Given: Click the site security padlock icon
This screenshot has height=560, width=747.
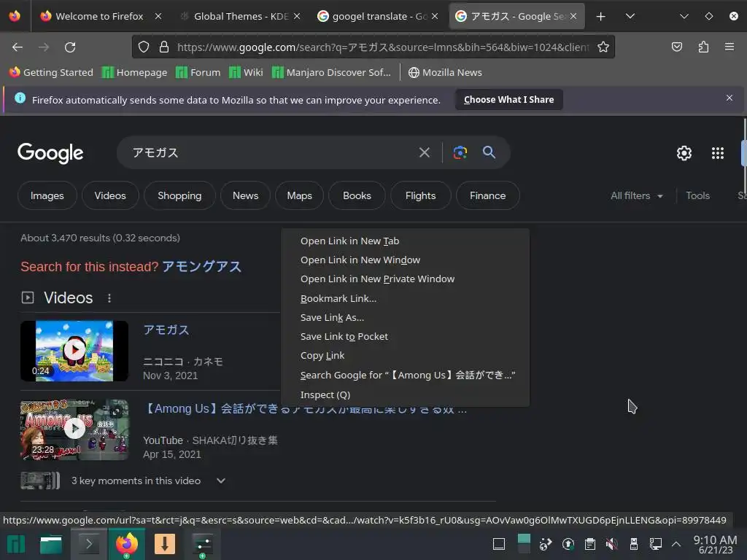Looking at the screenshot, I should click(164, 47).
